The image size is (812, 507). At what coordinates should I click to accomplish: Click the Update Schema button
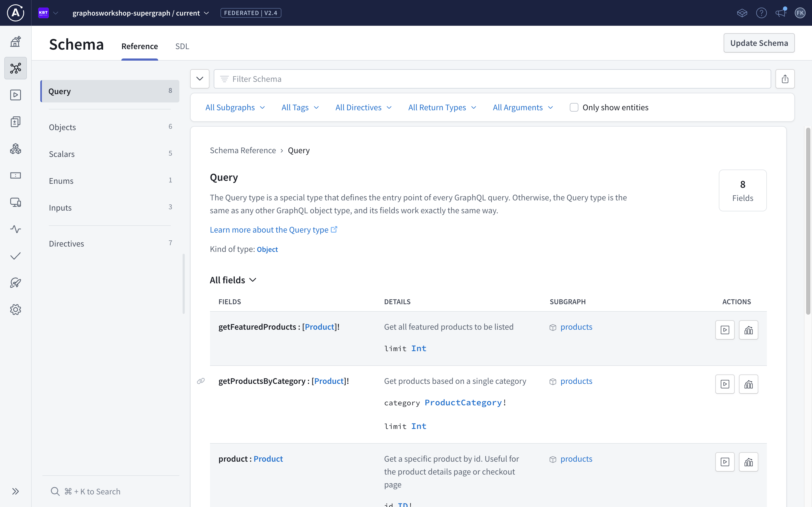tap(759, 43)
